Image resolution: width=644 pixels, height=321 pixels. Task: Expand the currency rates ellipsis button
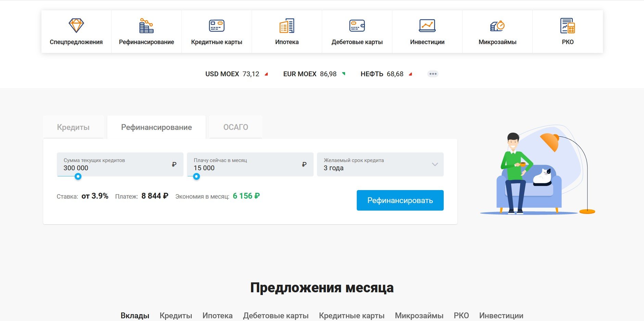(x=433, y=74)
